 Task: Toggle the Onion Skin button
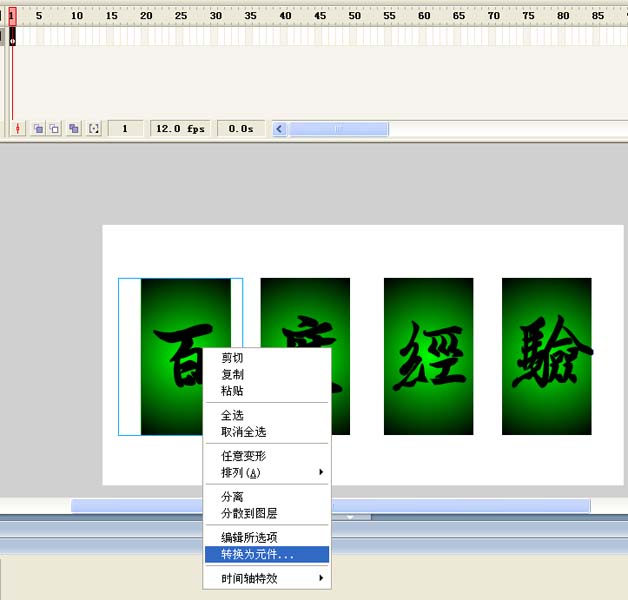click(x=38, y=129)
